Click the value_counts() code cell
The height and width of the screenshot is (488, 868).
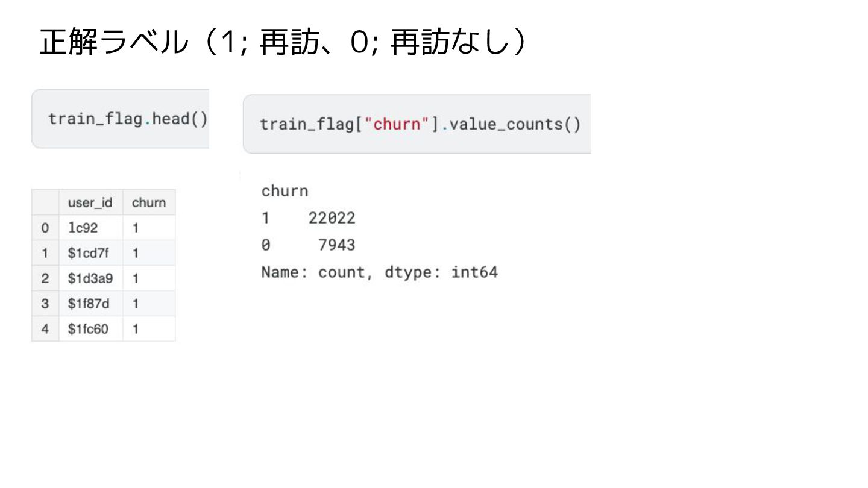point(420,124)
